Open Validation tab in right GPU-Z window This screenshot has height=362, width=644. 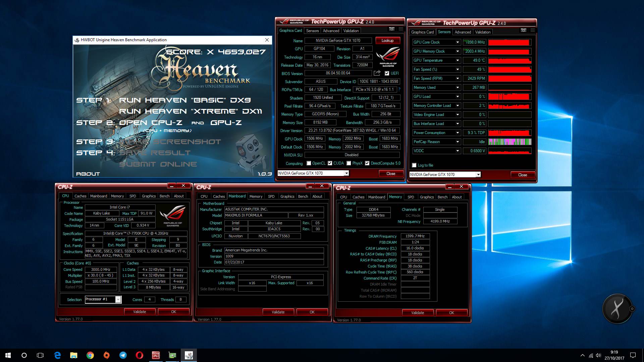[483, 32]
